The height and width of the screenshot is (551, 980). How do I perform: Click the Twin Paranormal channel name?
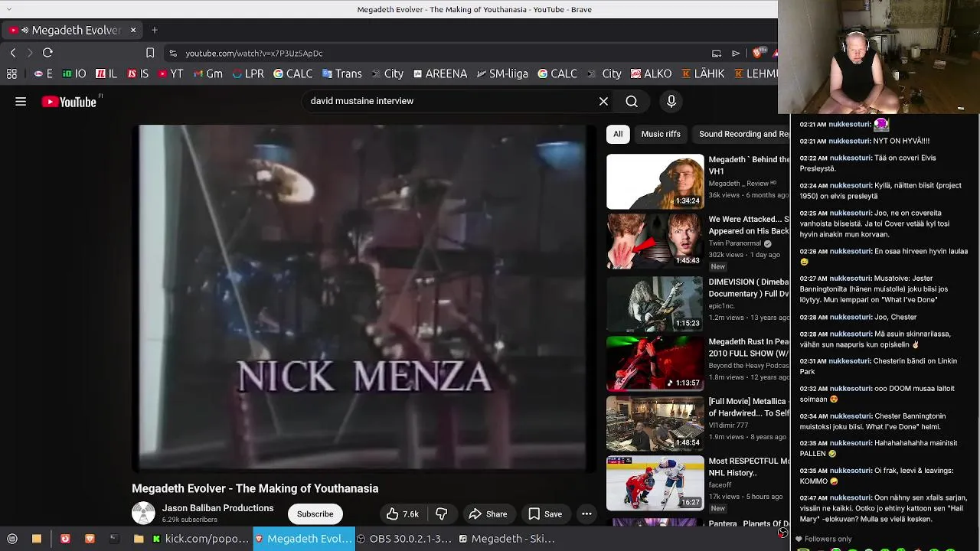pos(734,243)
